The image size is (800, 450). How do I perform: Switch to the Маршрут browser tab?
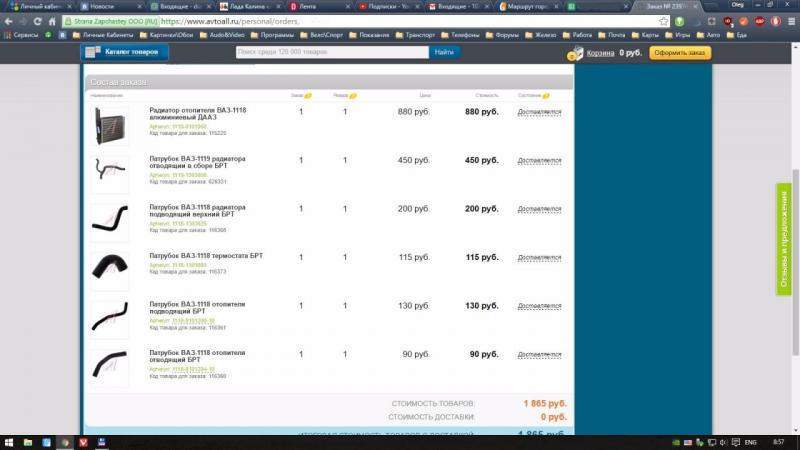528,7
